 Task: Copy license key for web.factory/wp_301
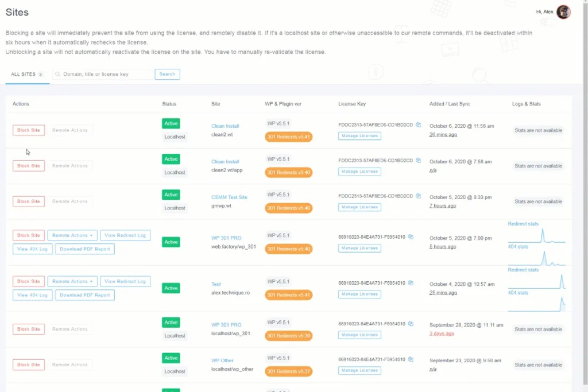click(411, 236)
